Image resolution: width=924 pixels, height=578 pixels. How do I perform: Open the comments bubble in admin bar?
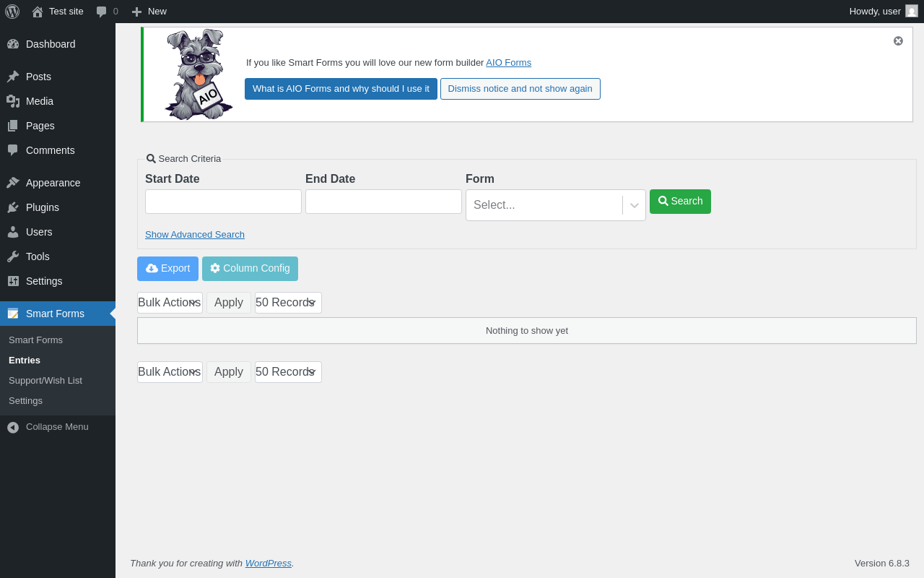102,12
